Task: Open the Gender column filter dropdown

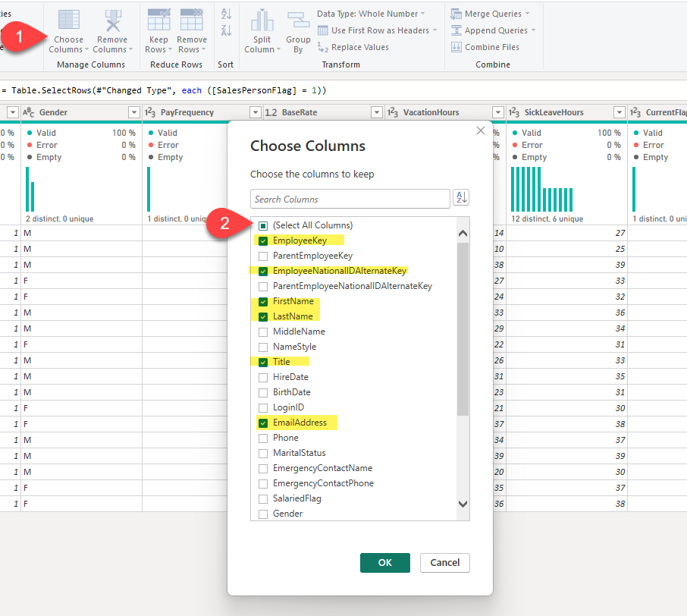Action: click(x=133, y=112)
